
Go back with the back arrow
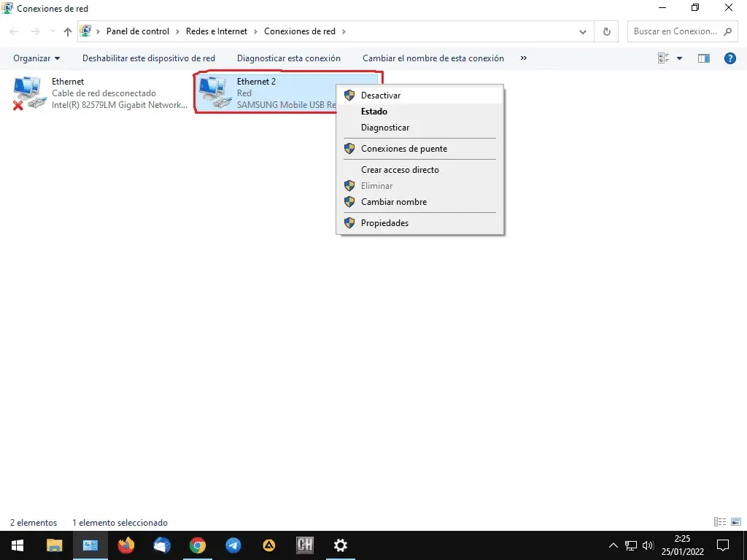(15, 31)
